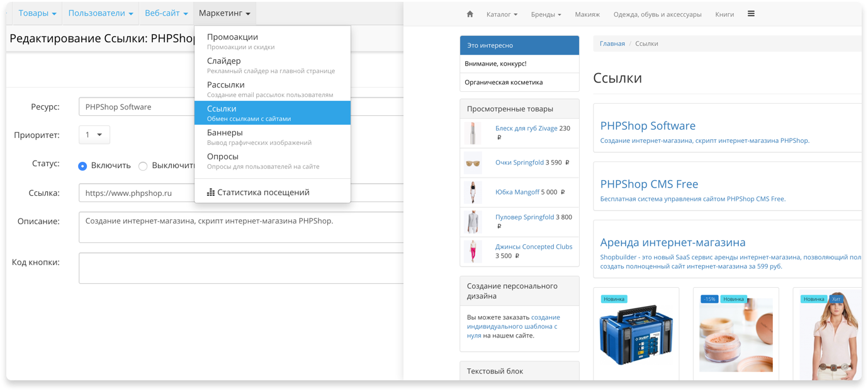
Task: Open the Бренды dropdown in storefront
Action: (546, 14)
